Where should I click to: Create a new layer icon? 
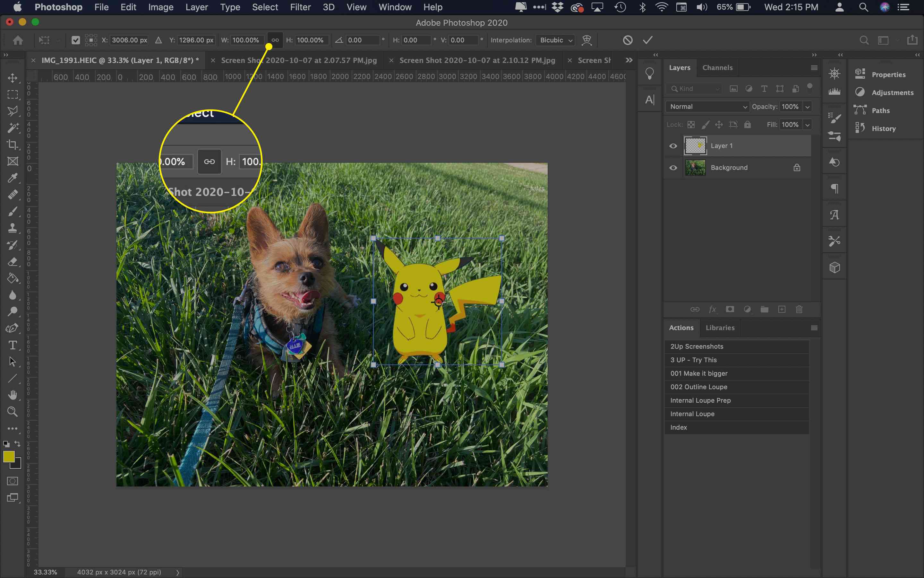pos(782,309)
